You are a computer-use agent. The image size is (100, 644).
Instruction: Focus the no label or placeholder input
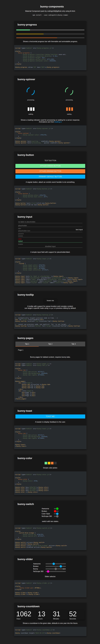click(50, 222)
